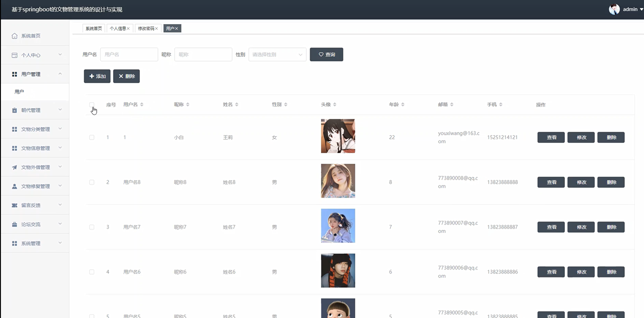Viewport: 644px width, 318px height.
Task: Expand 文物信息管理 chevron
Action: coord(60,148)
